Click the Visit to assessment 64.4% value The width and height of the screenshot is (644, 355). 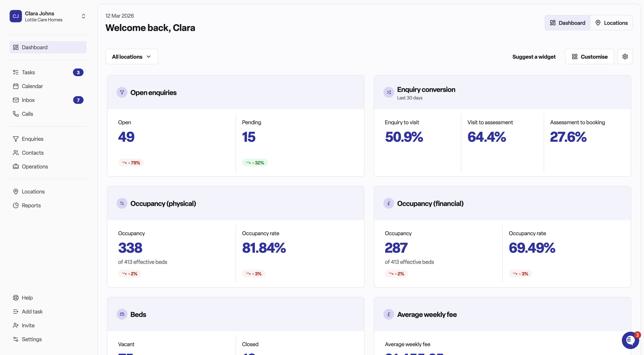[x=487, y=137]
